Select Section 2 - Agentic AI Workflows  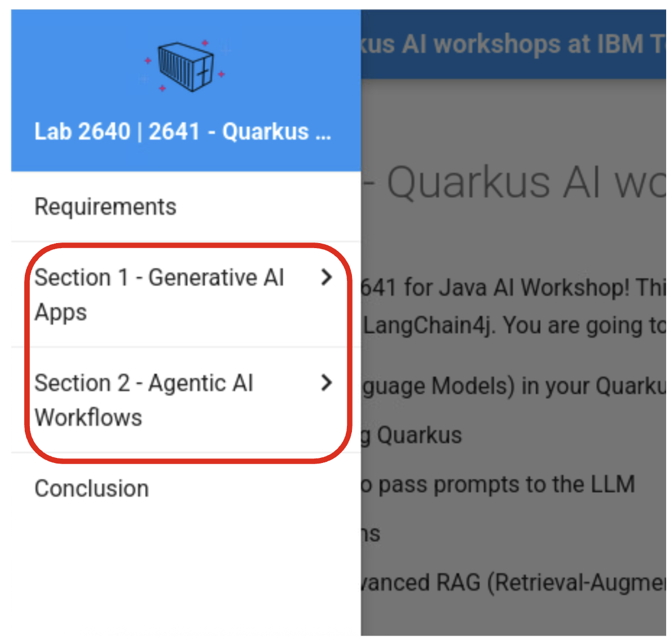(x=144, y=400)
